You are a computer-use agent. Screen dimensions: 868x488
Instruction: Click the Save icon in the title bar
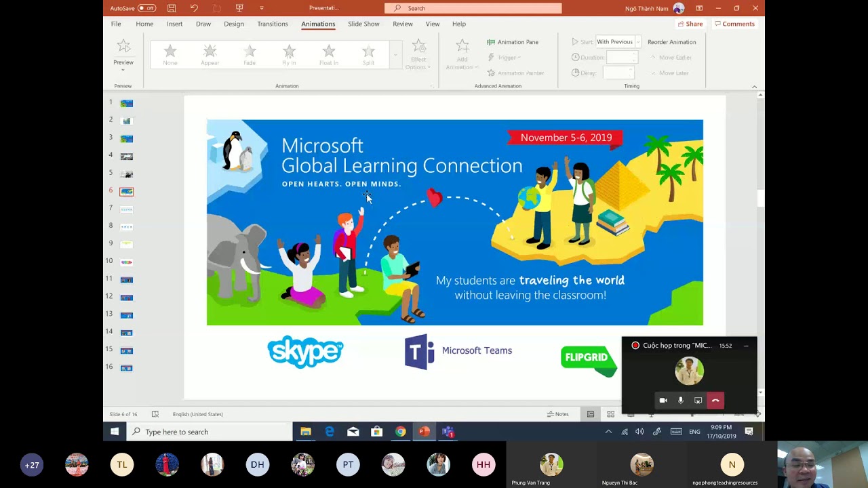pos(172,8)
